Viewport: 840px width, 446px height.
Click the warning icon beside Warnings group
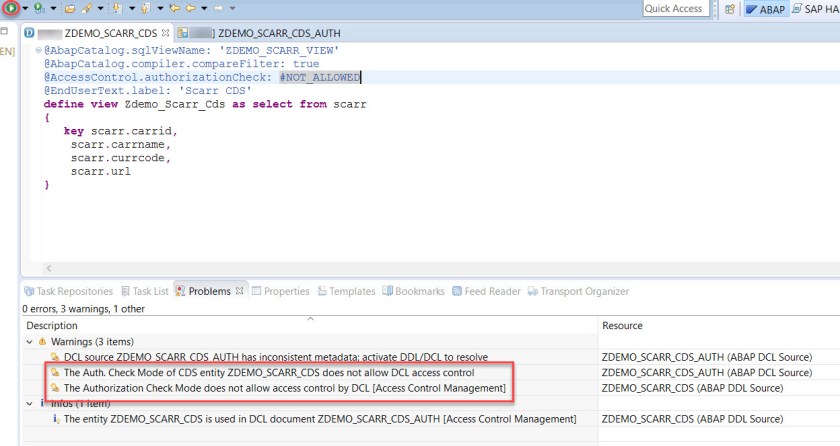click(42, 342)
